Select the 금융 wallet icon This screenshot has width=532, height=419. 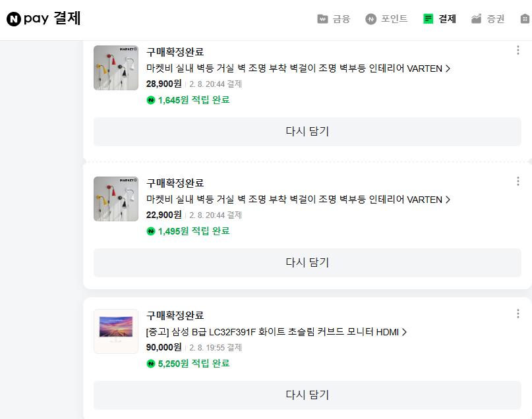[321, 19]
